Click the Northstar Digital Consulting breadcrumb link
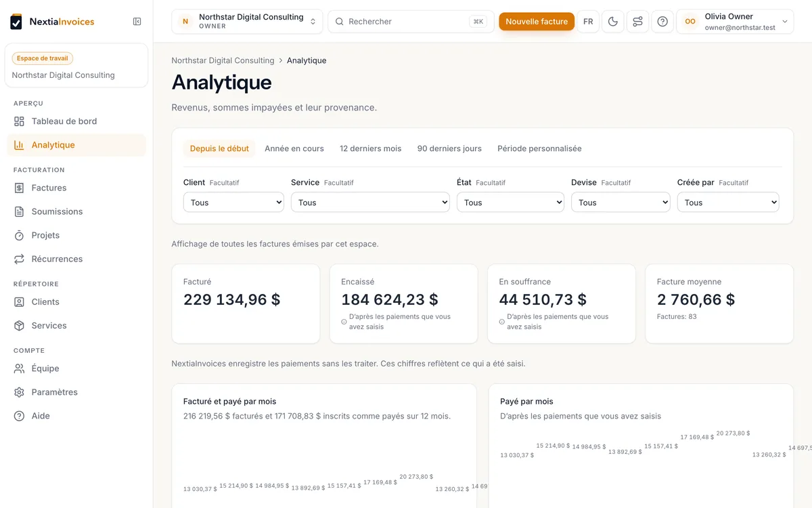 223,60
